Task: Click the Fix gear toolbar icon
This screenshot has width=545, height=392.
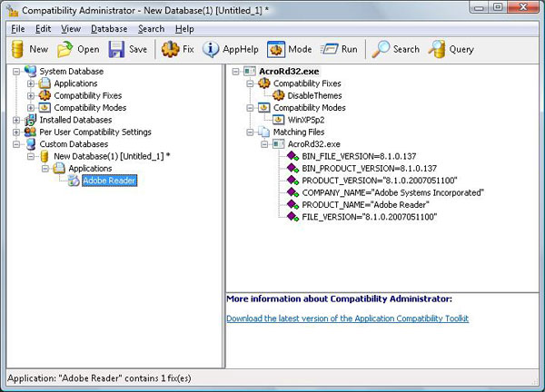Action: [171, 49]
